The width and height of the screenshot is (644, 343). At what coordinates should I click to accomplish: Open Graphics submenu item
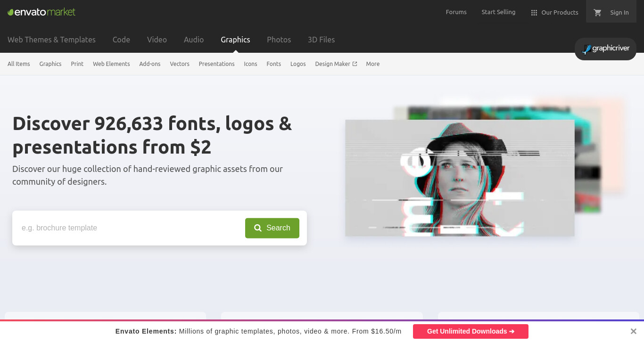pyautogui.click(x=50, y=64)
